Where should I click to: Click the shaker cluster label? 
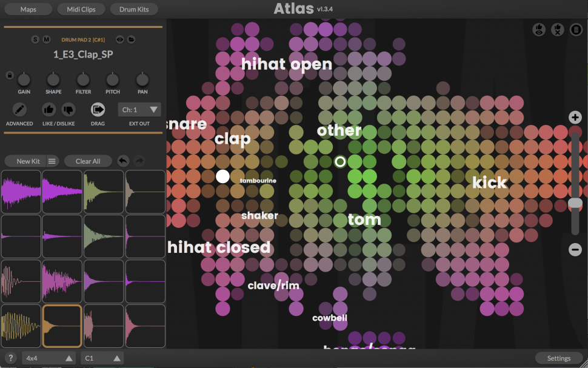[260, 216]
